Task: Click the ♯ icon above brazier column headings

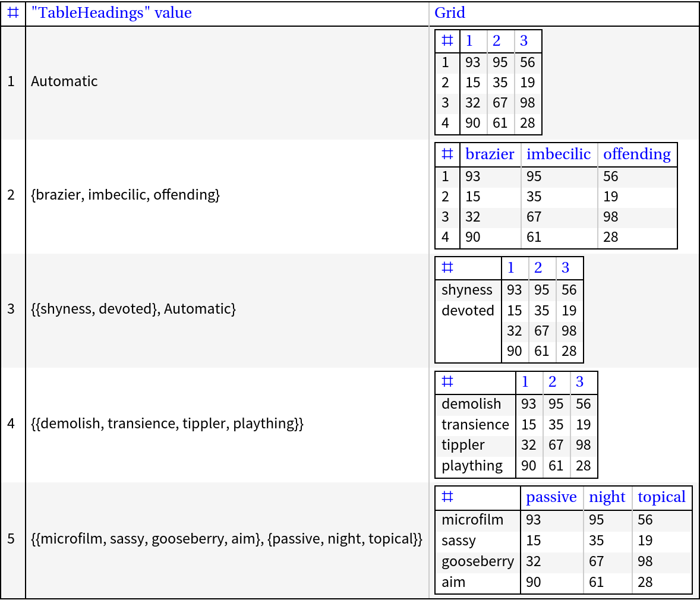Action: pos(447,154)
